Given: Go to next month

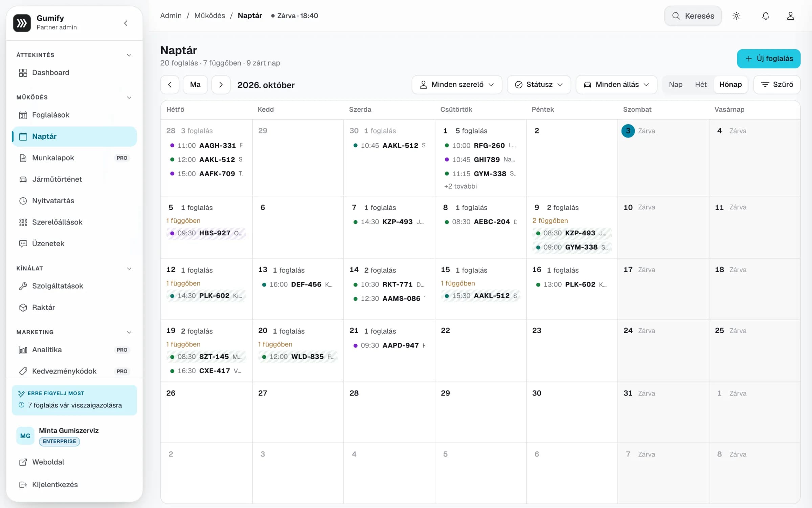Looking at the screenshot, I should 221,85.
